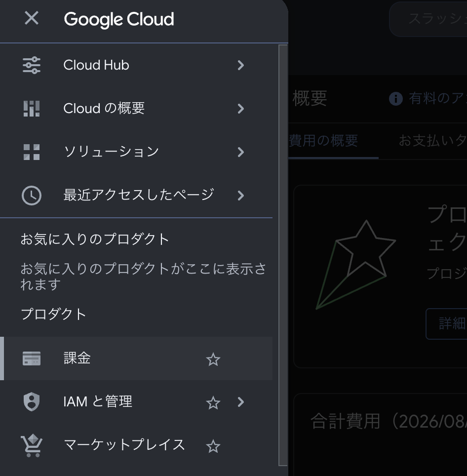Click the ソリューション grid icon
This screenshot has height=476, width=467.
32,152
